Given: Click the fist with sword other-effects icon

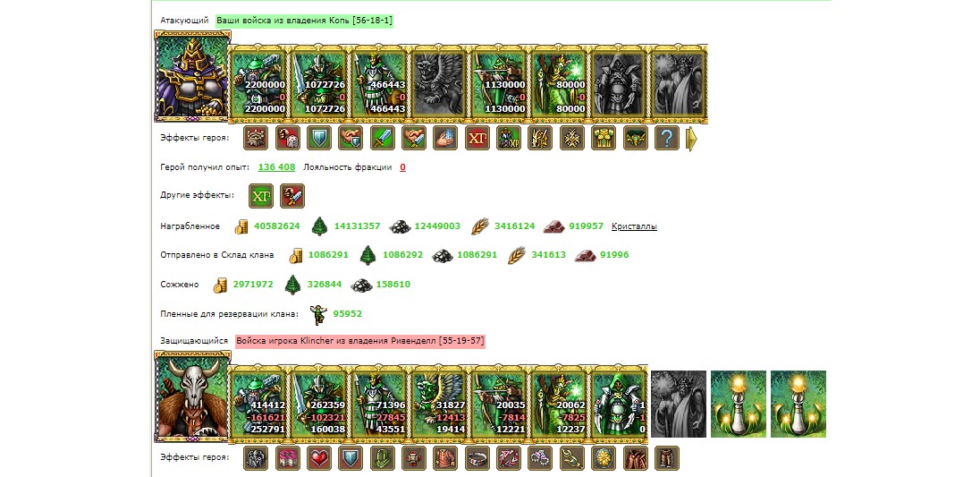Looking at the screenshot, I should click(x=292, y=196).
